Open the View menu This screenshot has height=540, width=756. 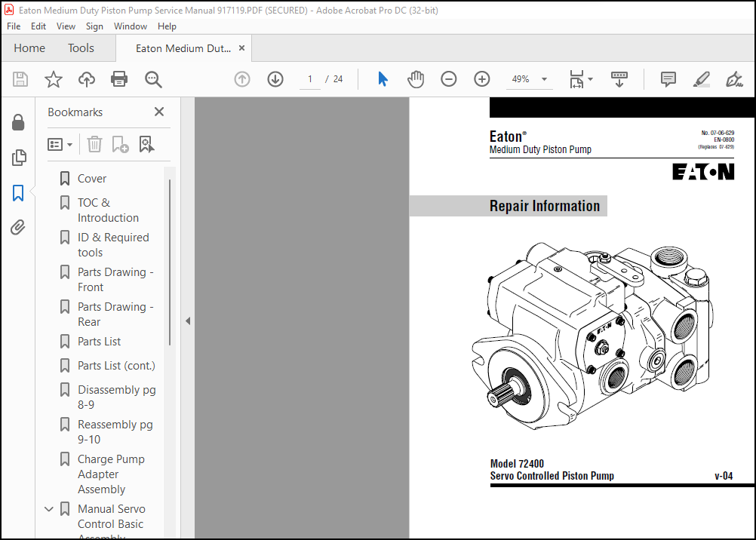tap(66, 26)
